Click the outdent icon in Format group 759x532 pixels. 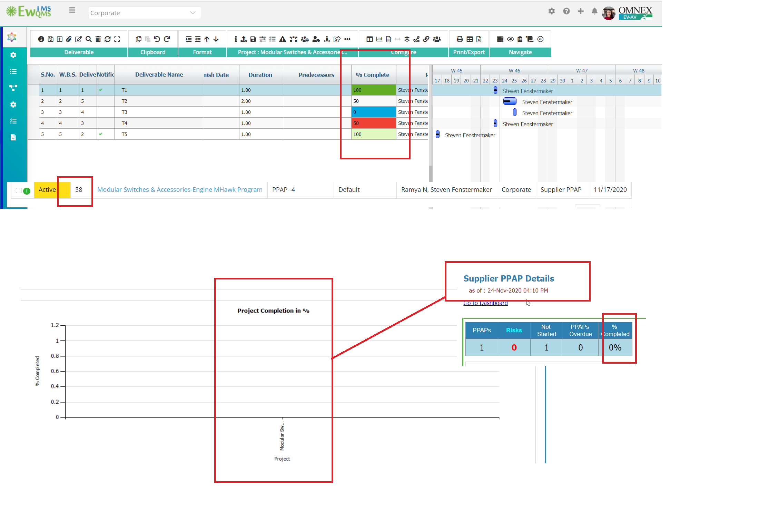pos(198,39)
